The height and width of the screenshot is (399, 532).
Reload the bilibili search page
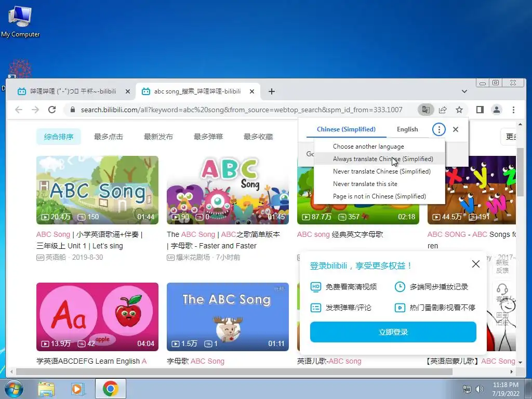pyautogui.click(x=52, y=110)
